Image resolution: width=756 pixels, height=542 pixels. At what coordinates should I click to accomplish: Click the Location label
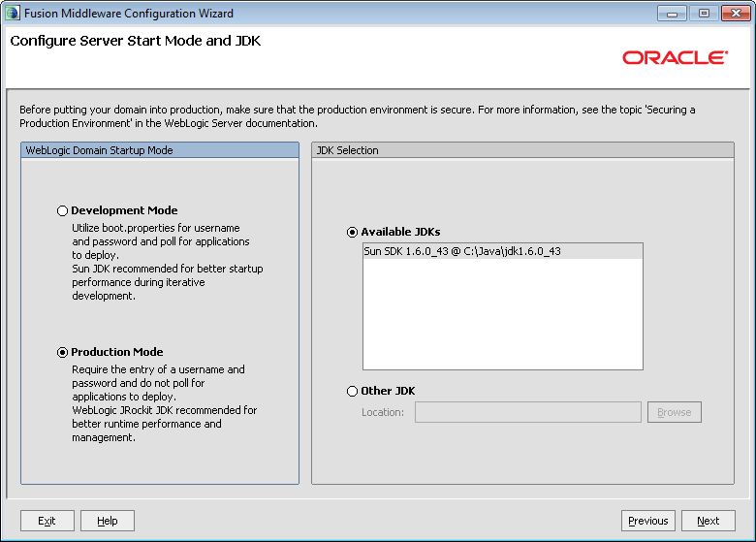click(383, 413)
